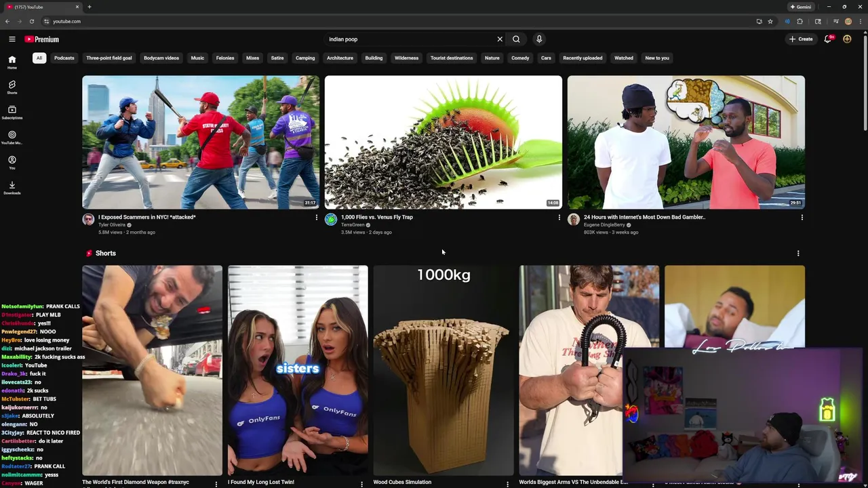Select the Recently uploaded chip
This screenshot has width=868, height=488.
pyautogui.click(x=583, y=58)
